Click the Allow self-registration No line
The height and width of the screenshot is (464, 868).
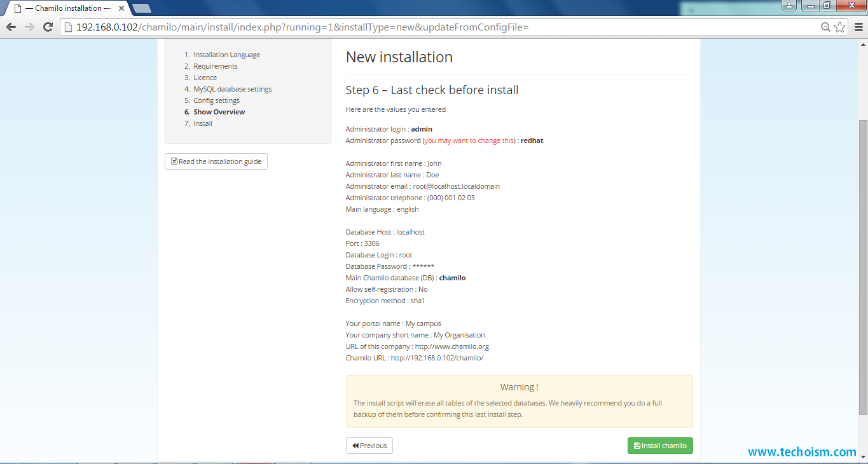[387, 289]
